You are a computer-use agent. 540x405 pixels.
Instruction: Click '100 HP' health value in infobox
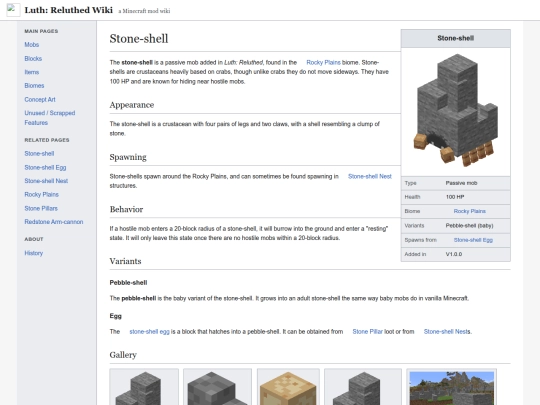[455, 197]
